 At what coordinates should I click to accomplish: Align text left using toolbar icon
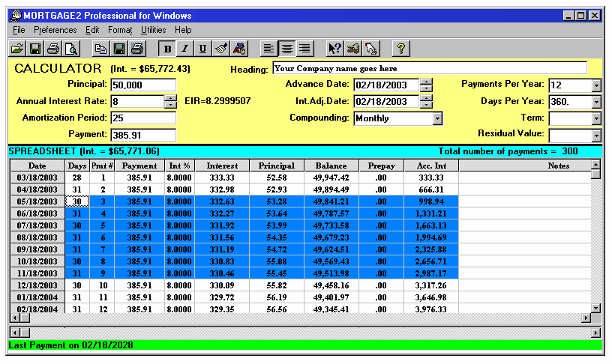pyautogui.click(x=268, y=49)
